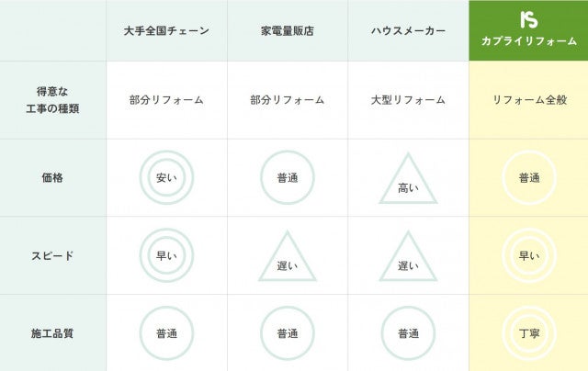Click the 普通 price circle in highlighted column
This screenshot has height=371, width=588.
tap(528, 177)
